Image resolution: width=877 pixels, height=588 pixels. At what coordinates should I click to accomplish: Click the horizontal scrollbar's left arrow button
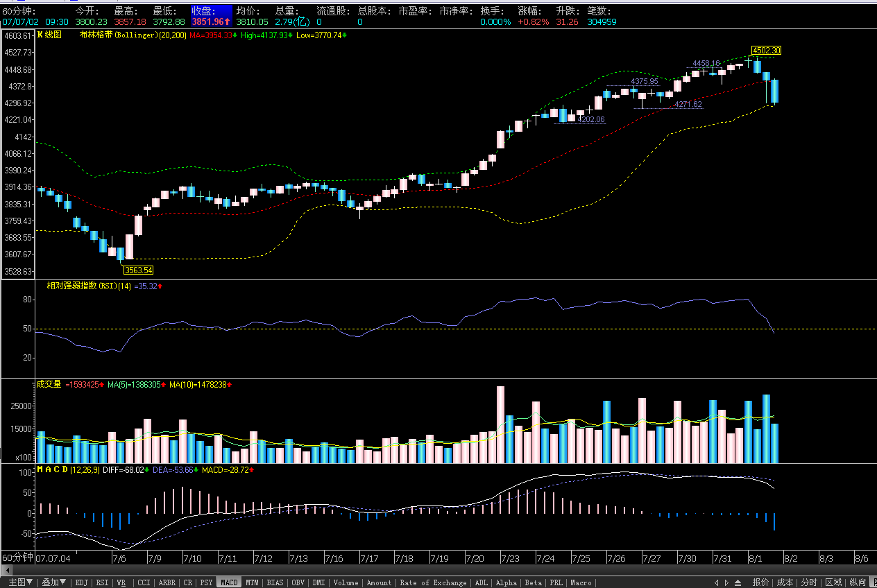pyautogui.click(x=6, y=570)
